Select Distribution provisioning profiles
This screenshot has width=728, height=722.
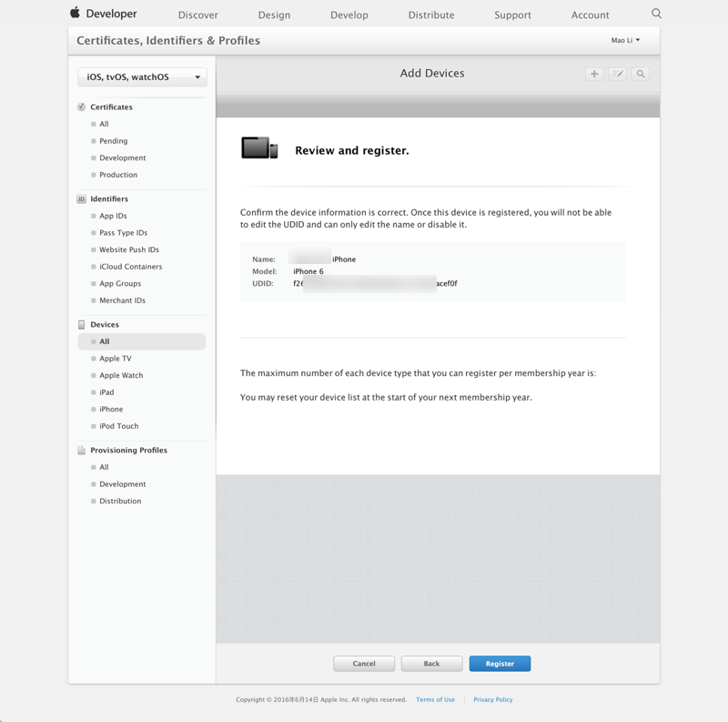[x=120, y=501]
